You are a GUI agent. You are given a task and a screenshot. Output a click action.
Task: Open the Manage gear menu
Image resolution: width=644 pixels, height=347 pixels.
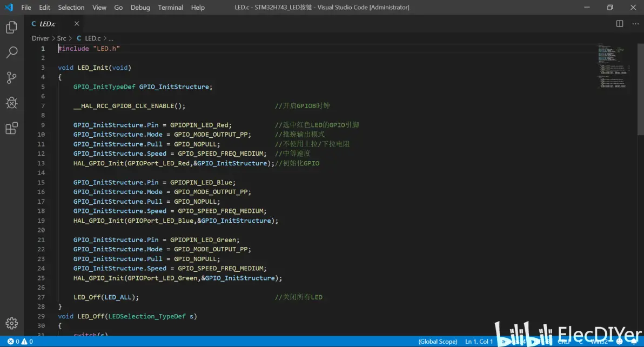tap(11, 323)
